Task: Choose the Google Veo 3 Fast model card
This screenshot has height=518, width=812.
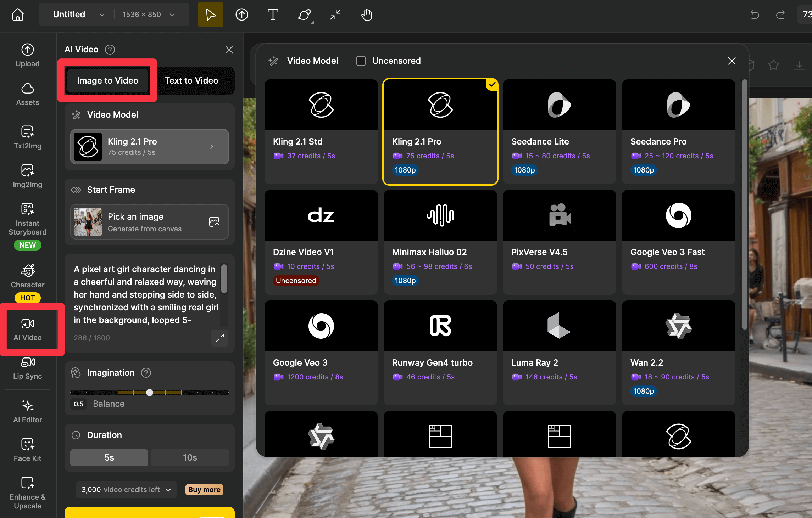Action: [x=678, y=242]
